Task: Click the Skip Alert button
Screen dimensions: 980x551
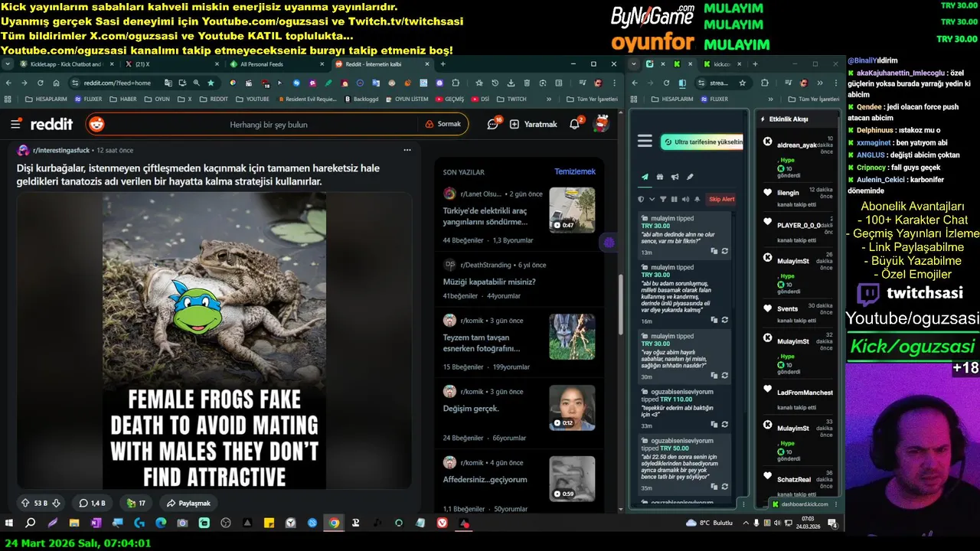Action: click(721, 199)
